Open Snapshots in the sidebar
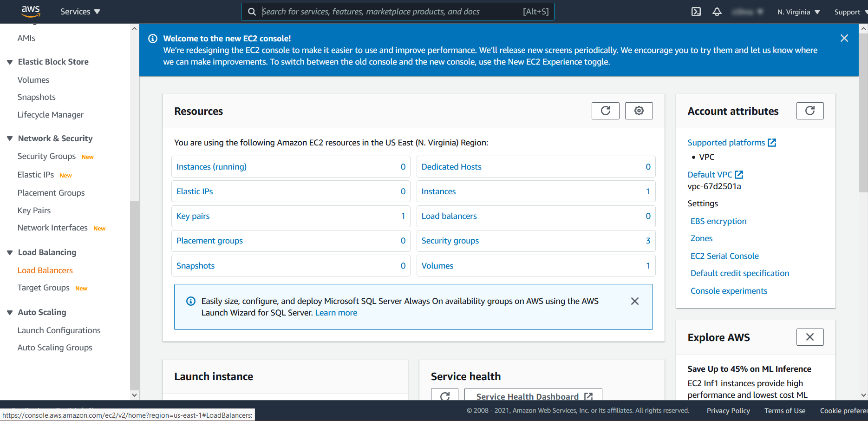Viewport: 868px width, 421px height. pyautogui.click(x=37, y=97)
